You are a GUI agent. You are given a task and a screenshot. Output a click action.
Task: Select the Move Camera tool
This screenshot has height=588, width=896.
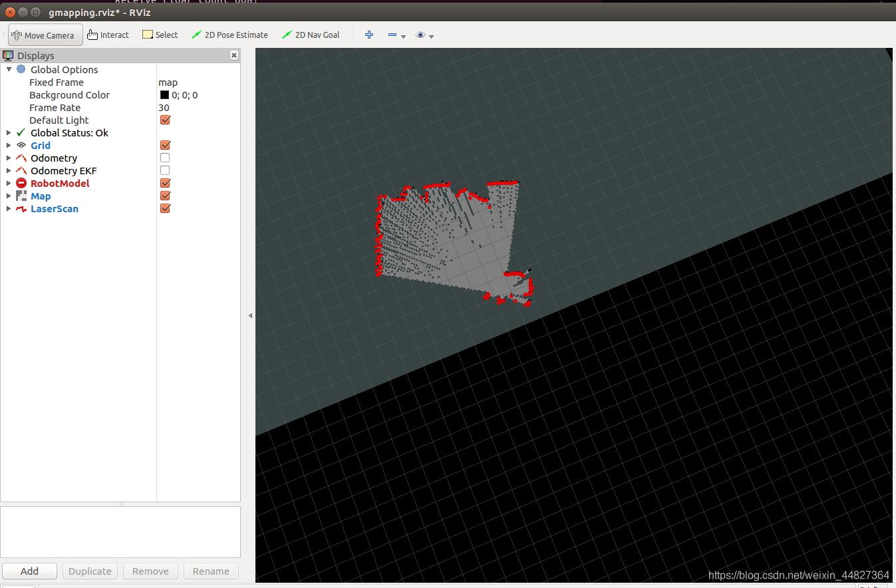(45, 35)
